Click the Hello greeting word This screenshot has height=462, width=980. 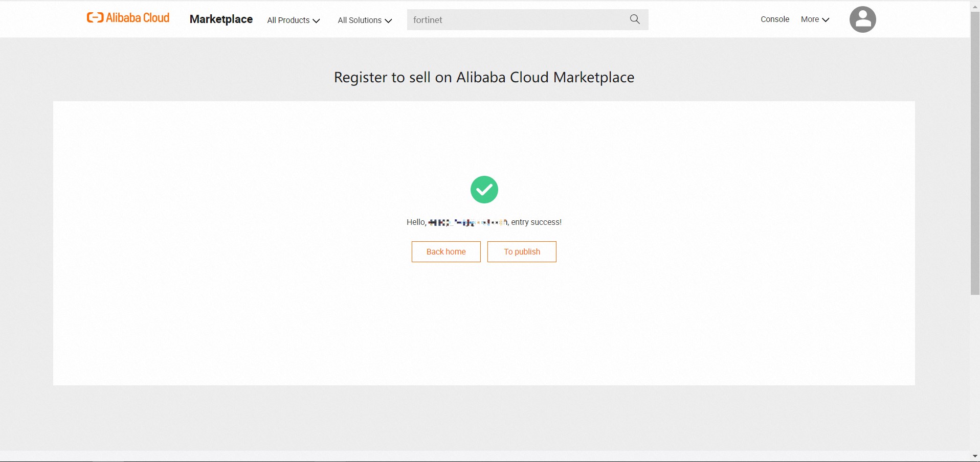tap(416, 222)
